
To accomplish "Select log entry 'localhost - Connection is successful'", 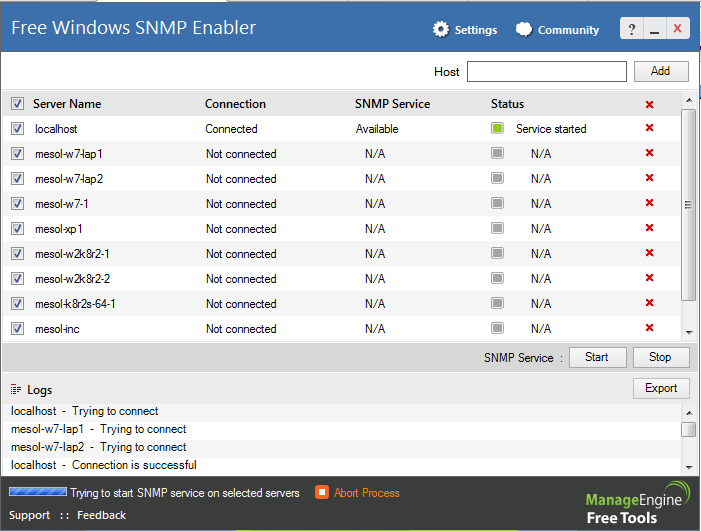I will click(x=104, y=465).
